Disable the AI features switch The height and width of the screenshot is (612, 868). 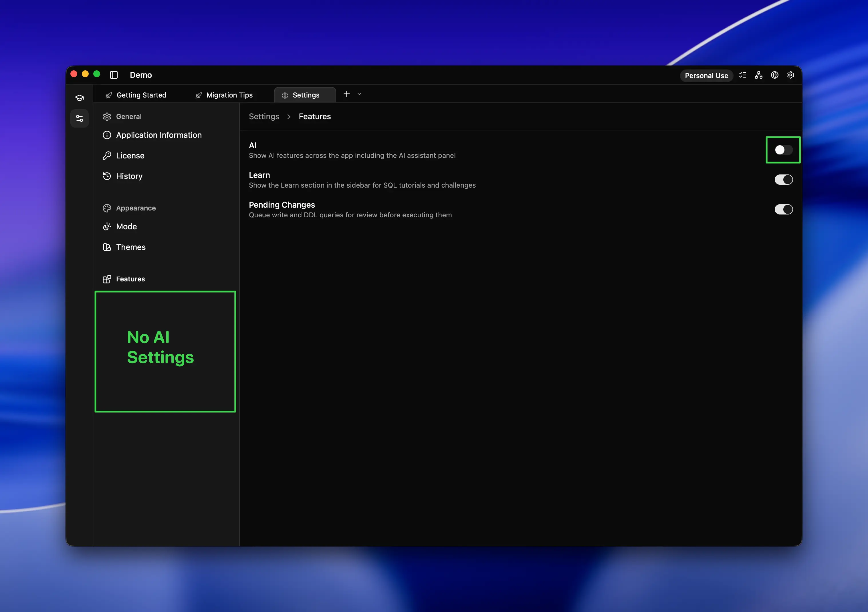(783, 150)
